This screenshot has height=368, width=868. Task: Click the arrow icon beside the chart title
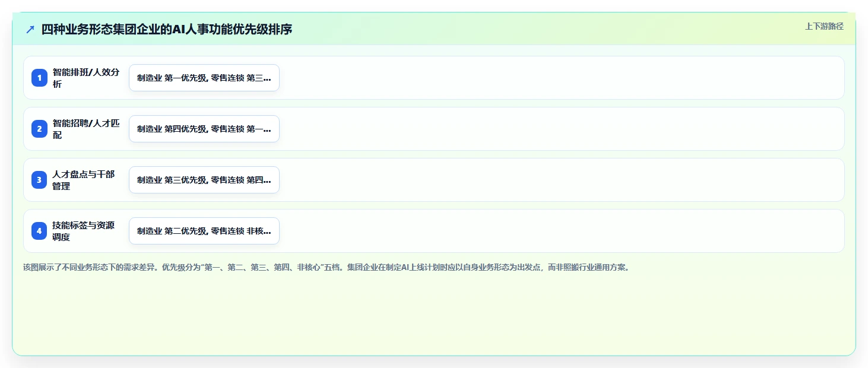30,29
